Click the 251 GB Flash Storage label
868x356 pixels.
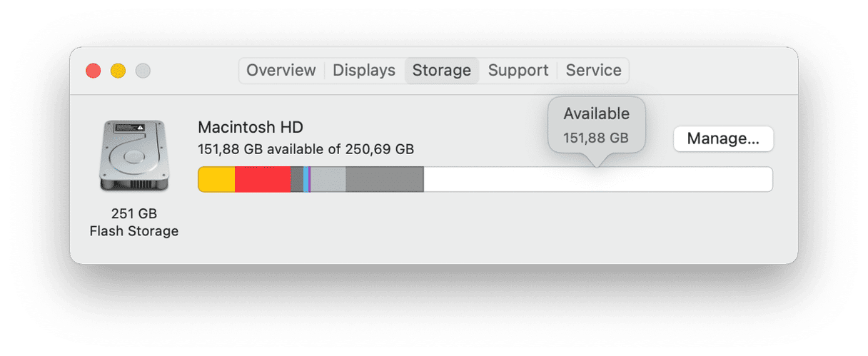pos(134,222)
